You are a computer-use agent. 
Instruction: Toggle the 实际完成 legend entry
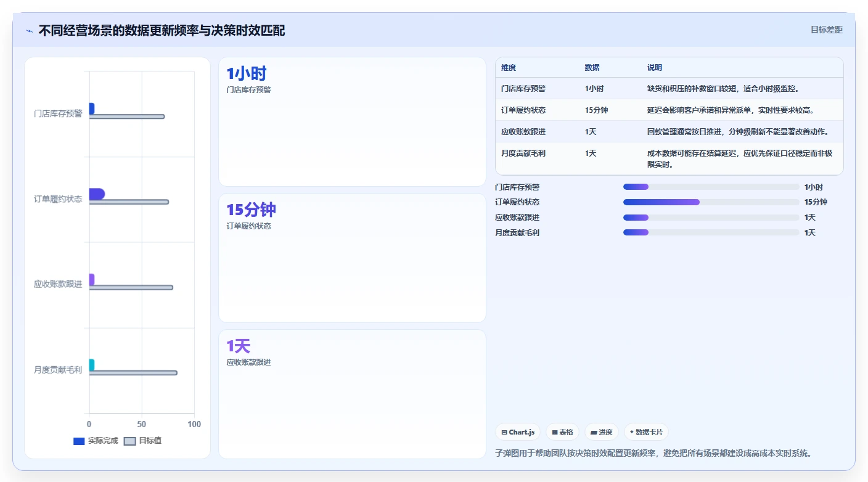pyautogui.click(x=95, y=441)
